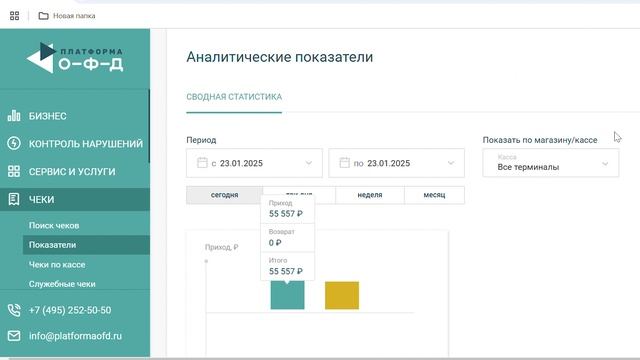Go to Поиск чеков page
Screen dimensions: 640x360
click(x=54, y=225)
